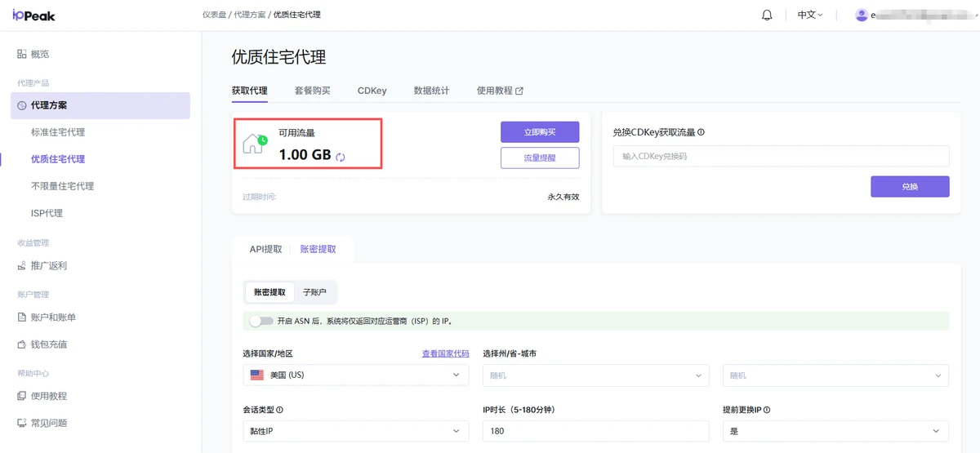Click the 兑换 button

[x=910, y=186]
